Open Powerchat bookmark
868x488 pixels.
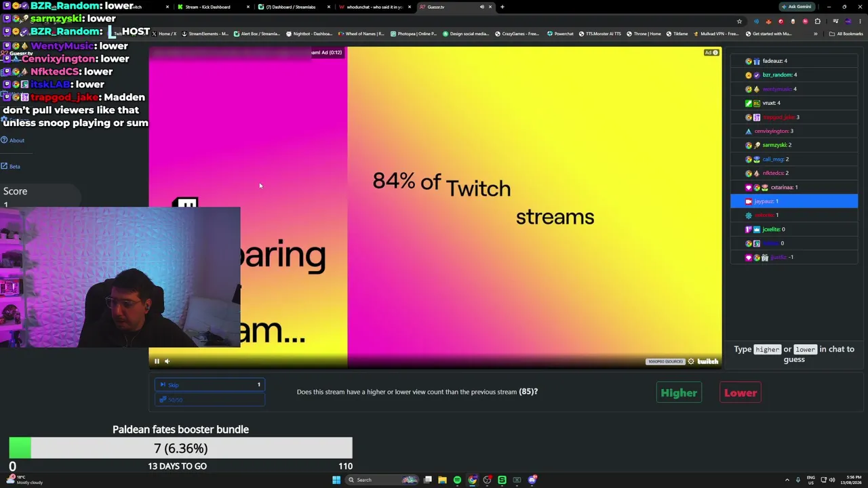[560, 34]
